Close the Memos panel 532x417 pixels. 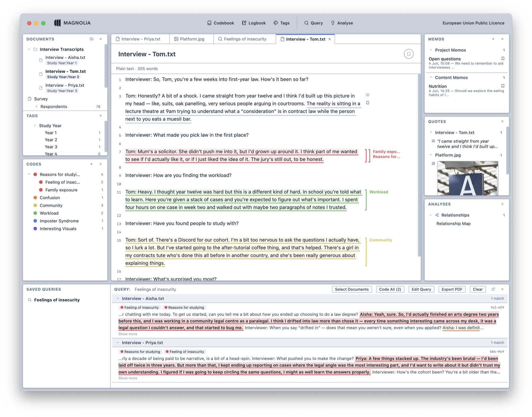click(502, 39)
